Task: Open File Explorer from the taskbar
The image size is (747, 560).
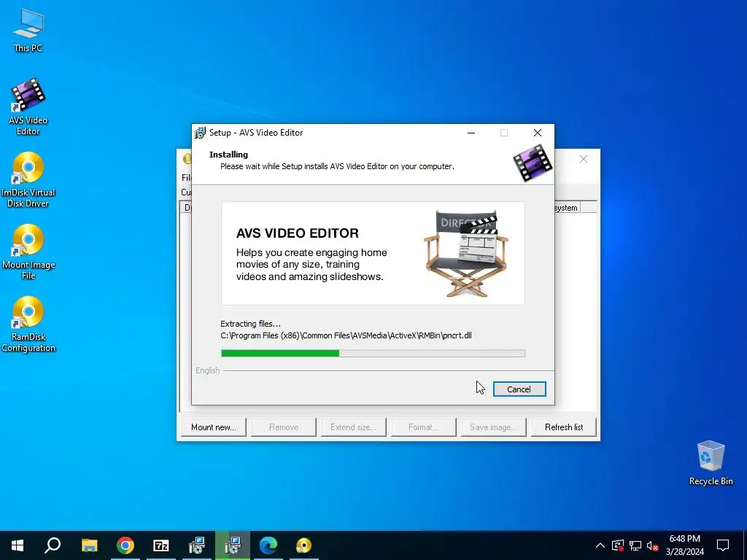Action: pos(89,545)
